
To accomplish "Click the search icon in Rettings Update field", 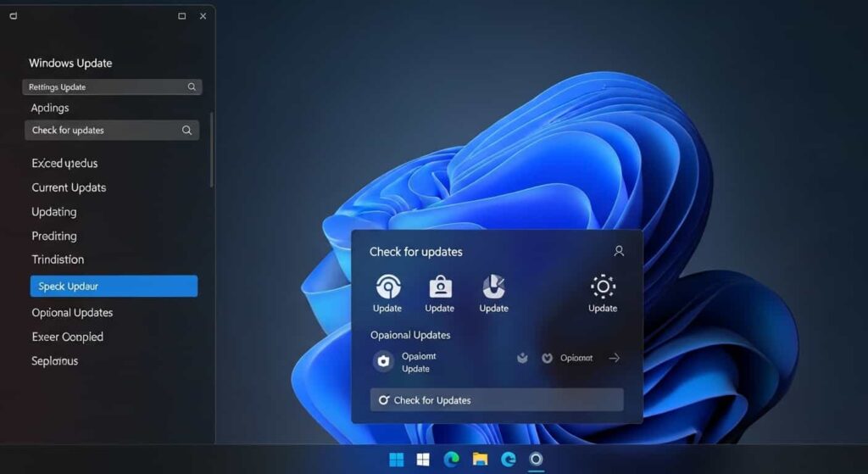I will (x=192, y=87).
